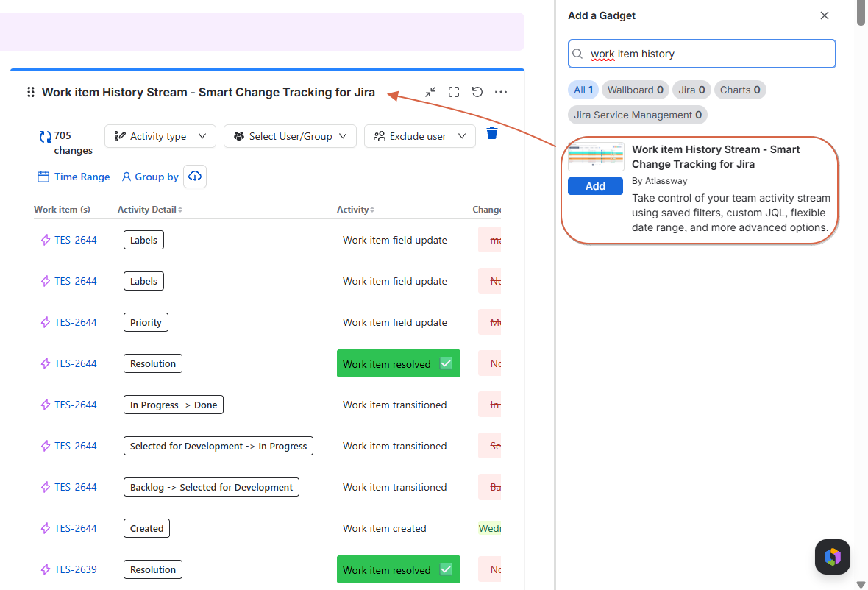Add the Work item History Stream gadget
This screenshot has height=590, width=868.
tap(595, 186)
